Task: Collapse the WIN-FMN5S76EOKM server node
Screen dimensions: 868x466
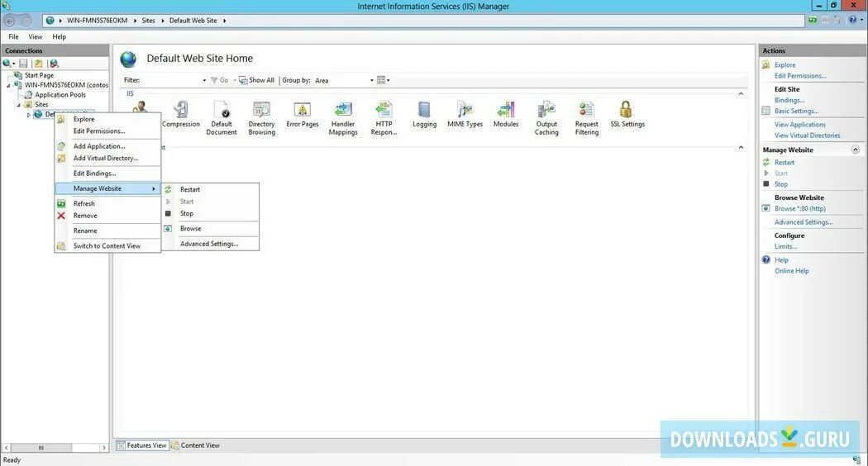Action: coord(8,85)
